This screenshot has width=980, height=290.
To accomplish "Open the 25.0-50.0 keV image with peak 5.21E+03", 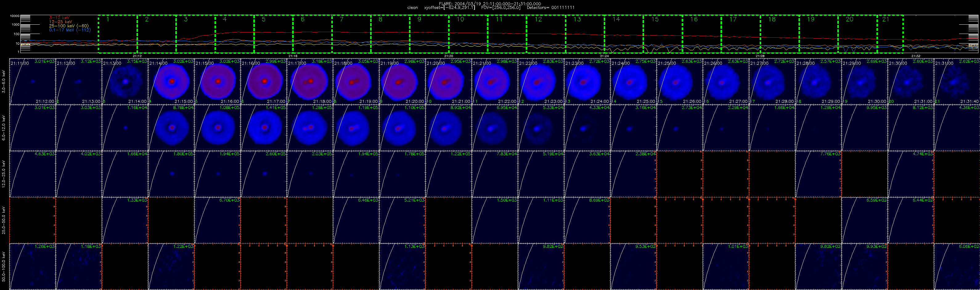I will [x=402, y=220].
